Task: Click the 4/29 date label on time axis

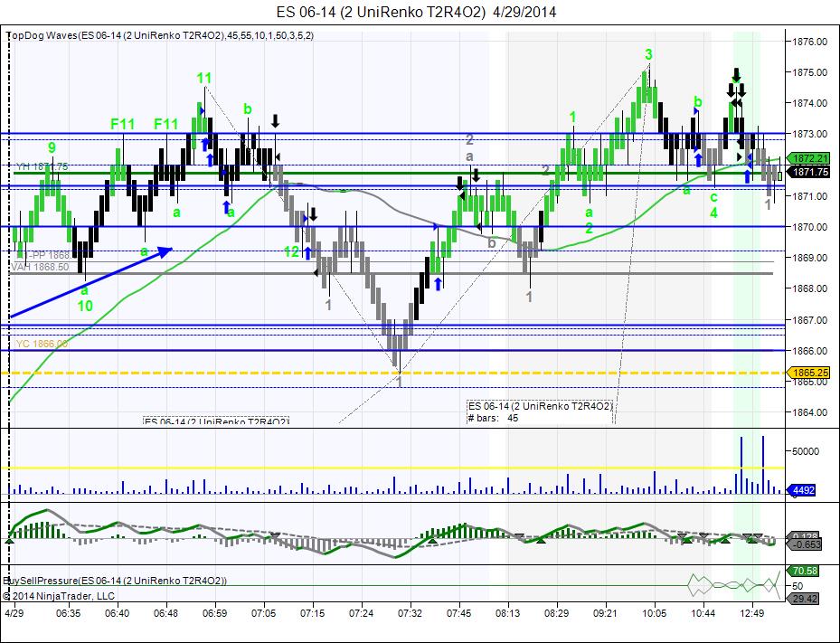Action: 14,613
